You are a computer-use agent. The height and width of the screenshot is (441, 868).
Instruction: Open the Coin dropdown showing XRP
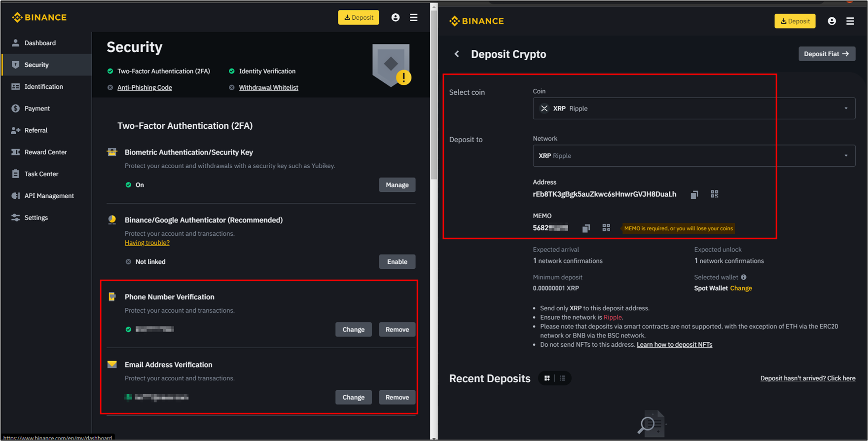pyautogui.click(x=693, y=109)
